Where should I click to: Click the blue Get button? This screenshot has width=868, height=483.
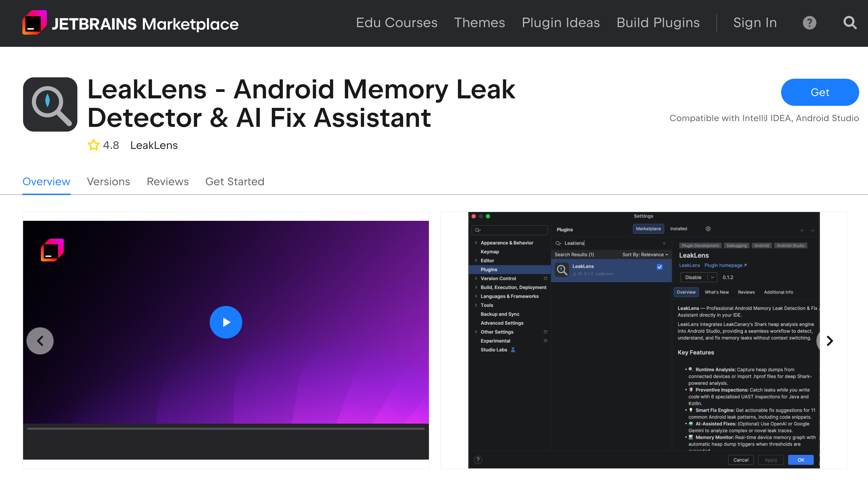click(x=820, y=92)
